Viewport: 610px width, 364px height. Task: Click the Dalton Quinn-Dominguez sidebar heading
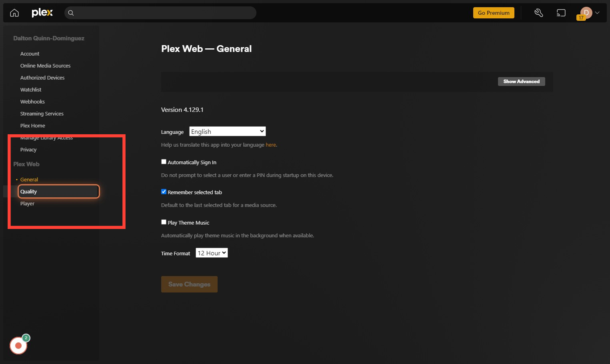(49, 38)
